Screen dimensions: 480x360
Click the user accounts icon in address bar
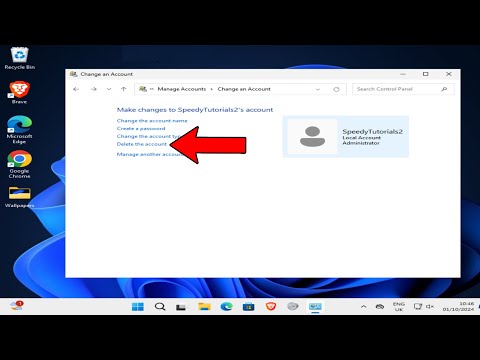click(143, 89)
